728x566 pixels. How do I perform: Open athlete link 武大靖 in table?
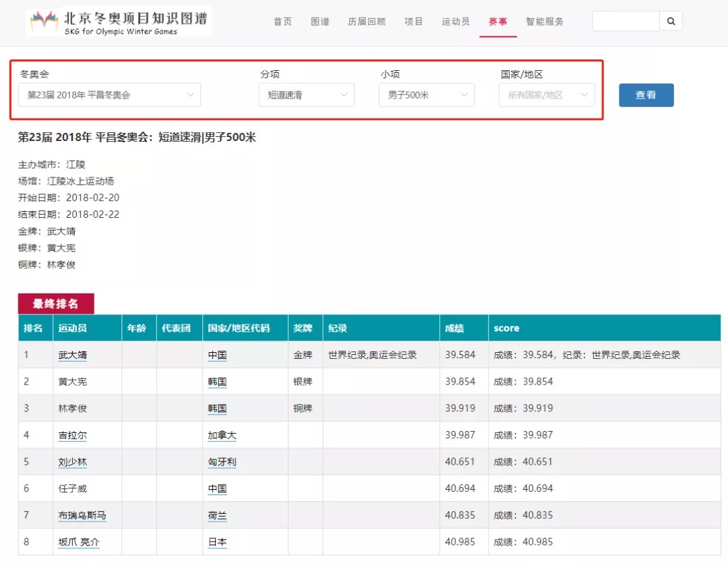point(73,355)
